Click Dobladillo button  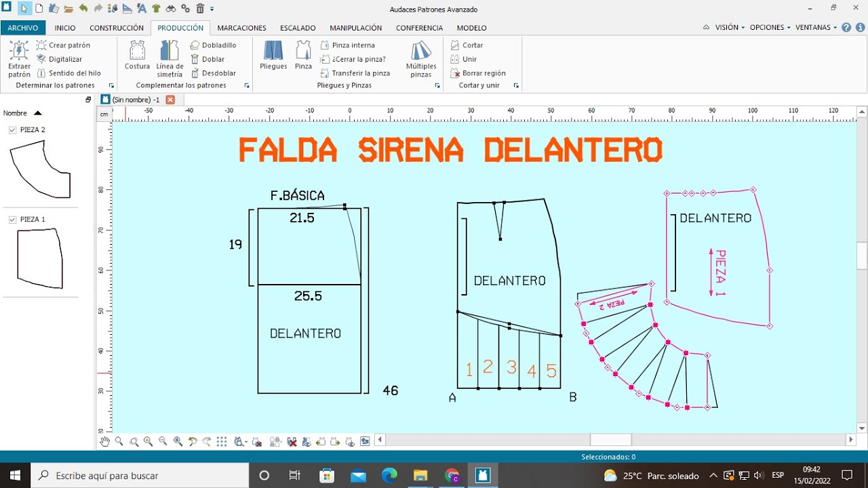(x=213, y=45)
